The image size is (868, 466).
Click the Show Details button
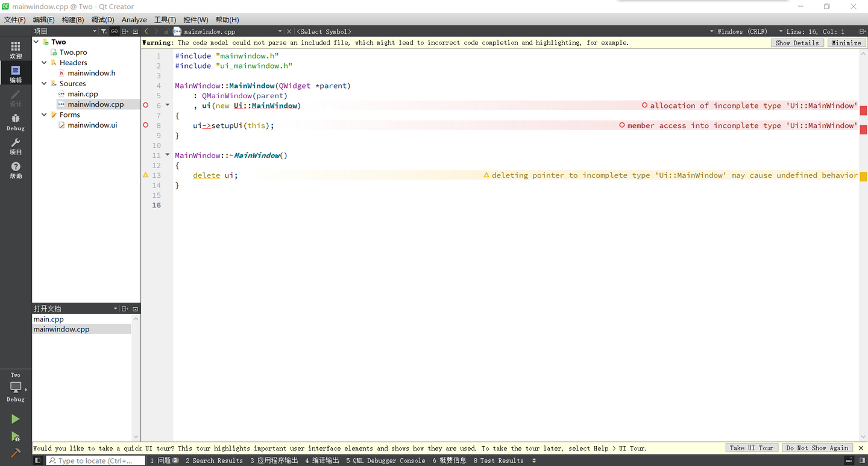797,43
